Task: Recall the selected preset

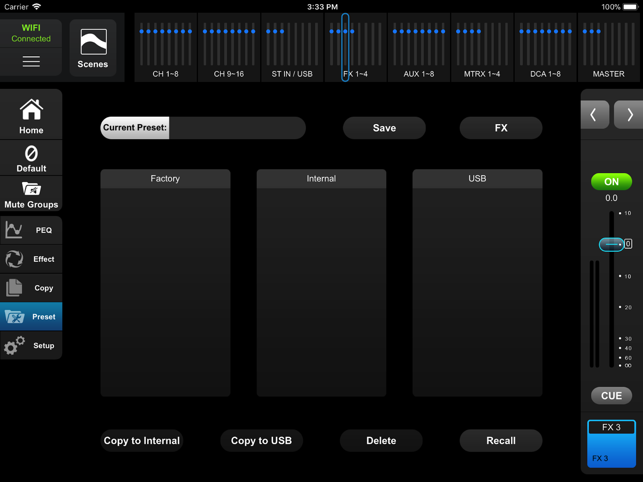Action: pos(501,441)
